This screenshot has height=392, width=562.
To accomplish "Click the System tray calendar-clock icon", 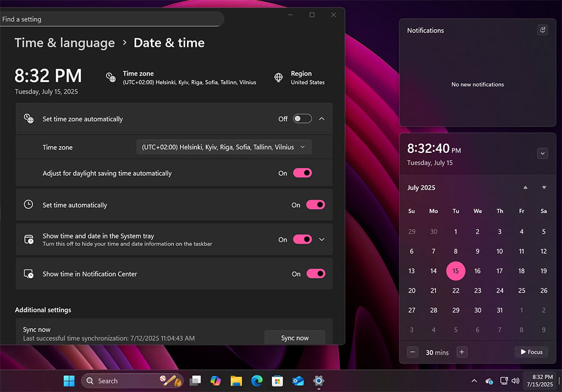I will (x=29, y=239).
